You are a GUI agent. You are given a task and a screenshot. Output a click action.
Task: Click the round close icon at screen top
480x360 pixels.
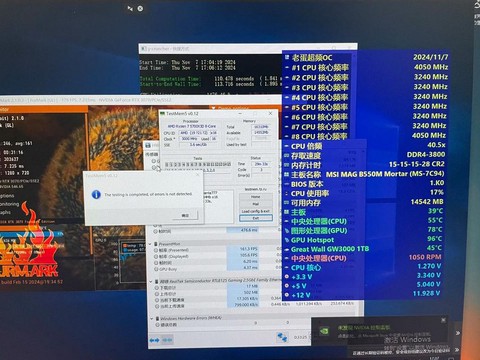pyautogui.click(x=140, y=8)
